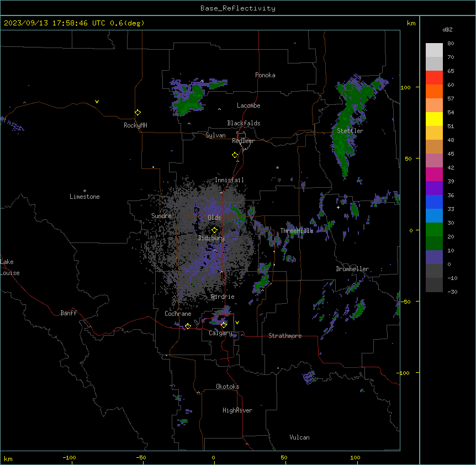
Task: Click the white plus marker north of Drumheller
Action: [x=338, y=208]
